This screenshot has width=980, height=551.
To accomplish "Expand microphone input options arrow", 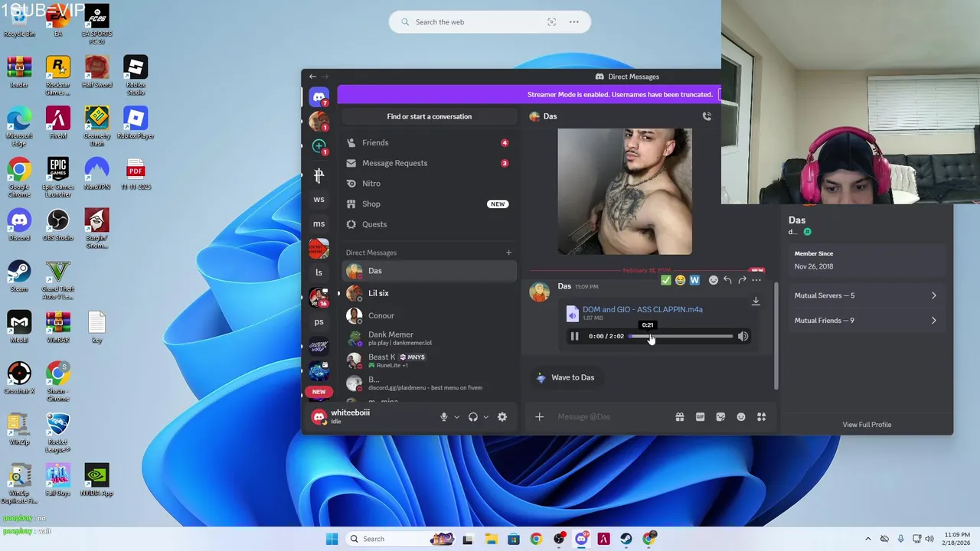I will tap(456, 417).
